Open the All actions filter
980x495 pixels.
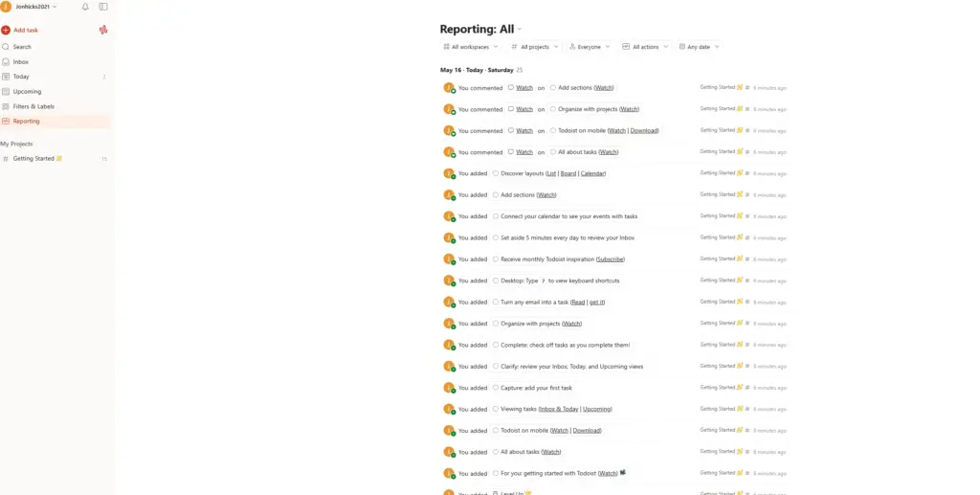click(645, 47)
